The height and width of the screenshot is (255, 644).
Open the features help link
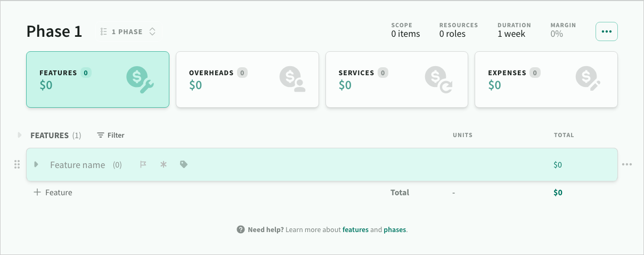(x=355, y=230)
